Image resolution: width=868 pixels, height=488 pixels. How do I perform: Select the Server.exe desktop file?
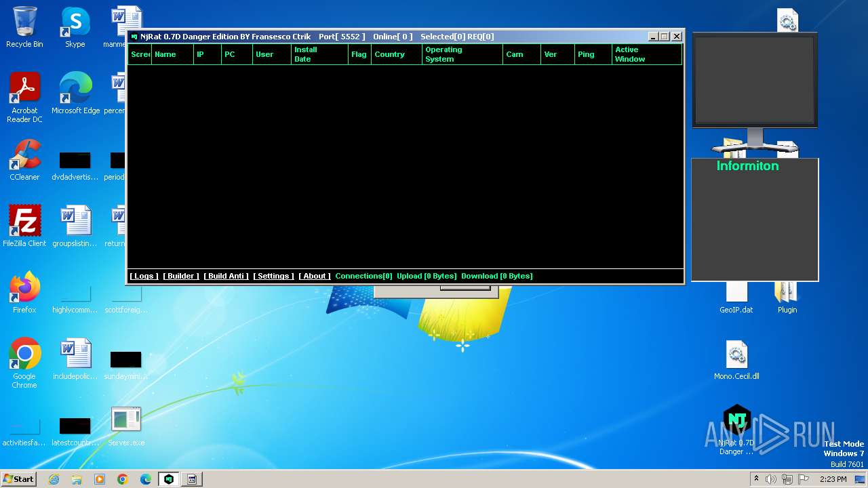126,426
